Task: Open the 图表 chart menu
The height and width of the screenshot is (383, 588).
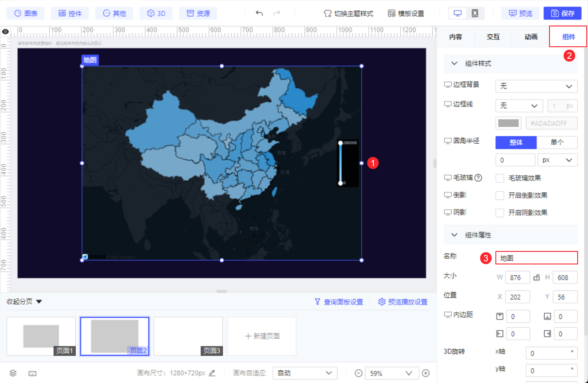Action: [26, 13]
